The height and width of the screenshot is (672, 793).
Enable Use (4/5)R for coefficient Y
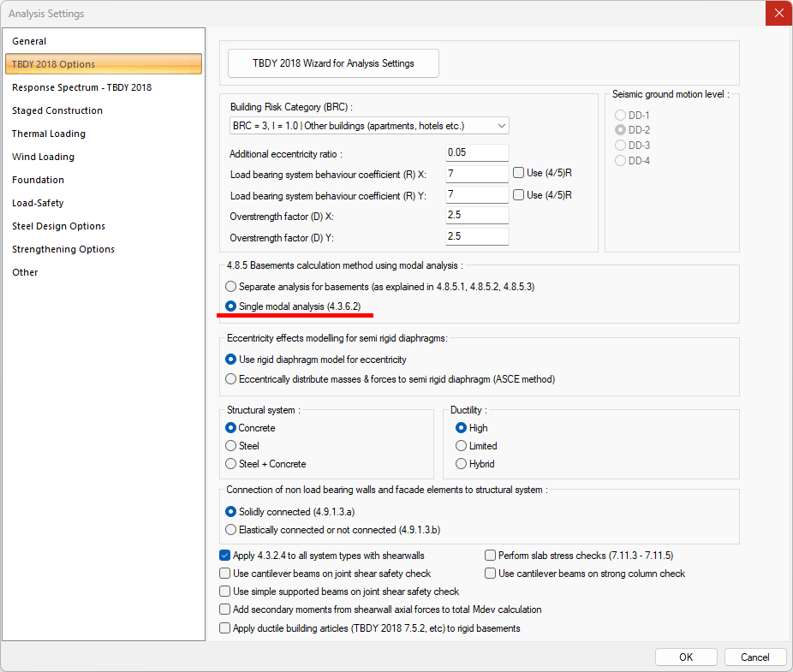pyautogui.click(x=519, y=195)
